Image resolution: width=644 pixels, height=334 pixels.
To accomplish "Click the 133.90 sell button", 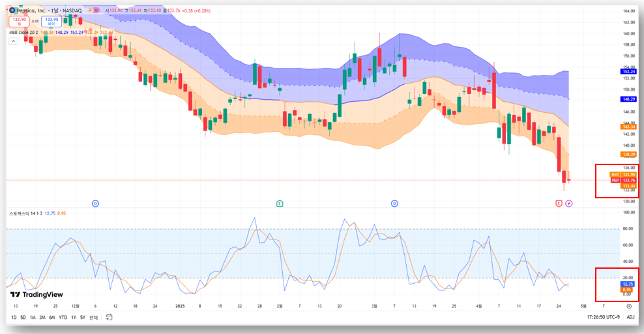I will [x=20, y=22].
